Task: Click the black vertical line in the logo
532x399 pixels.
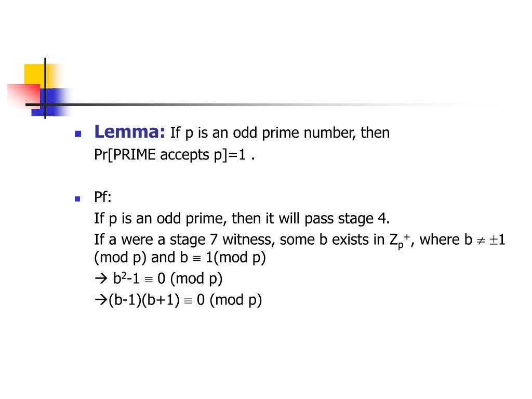Action: [x=45, y=88]
